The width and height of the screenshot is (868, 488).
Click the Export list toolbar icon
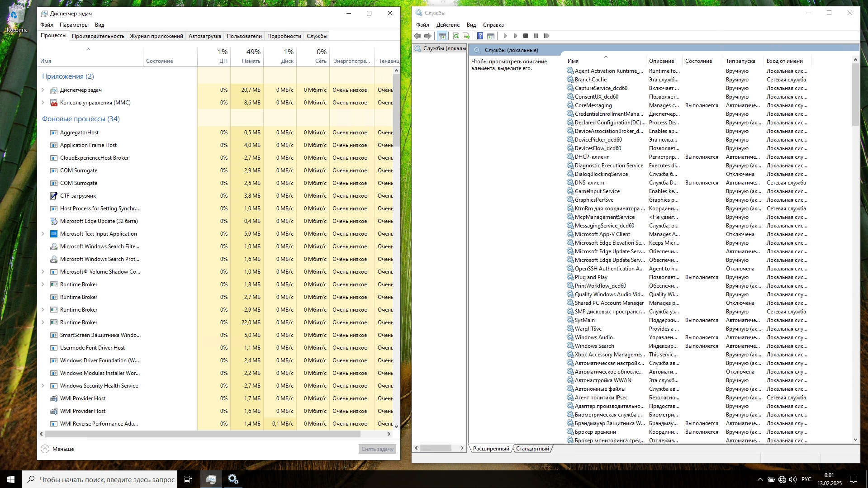coord(466,36)
